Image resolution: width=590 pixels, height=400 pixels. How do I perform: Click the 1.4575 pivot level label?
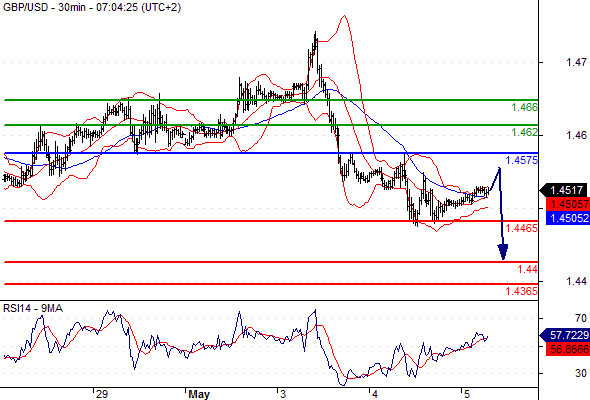[x=522, y=160]
